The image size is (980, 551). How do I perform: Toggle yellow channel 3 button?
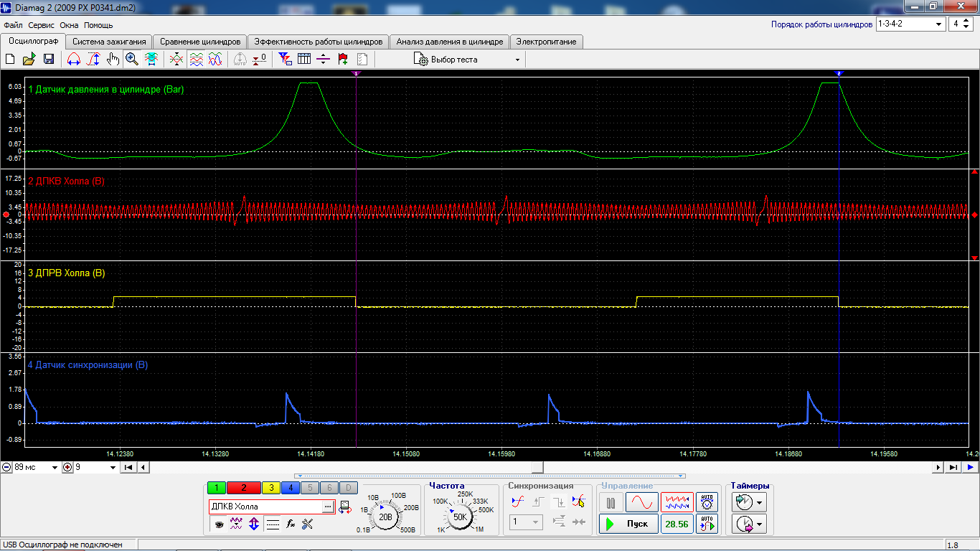coord(271,488)
